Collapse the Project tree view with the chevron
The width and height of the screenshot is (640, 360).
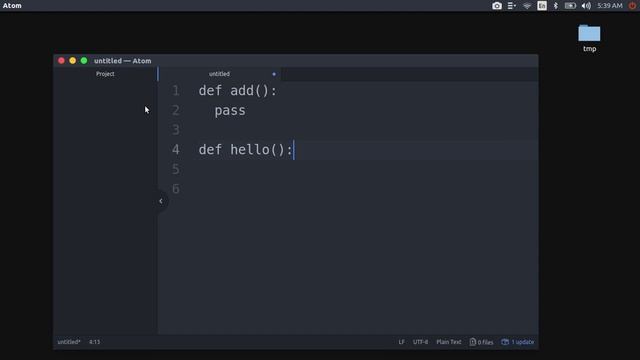click(x=161, y=201)
